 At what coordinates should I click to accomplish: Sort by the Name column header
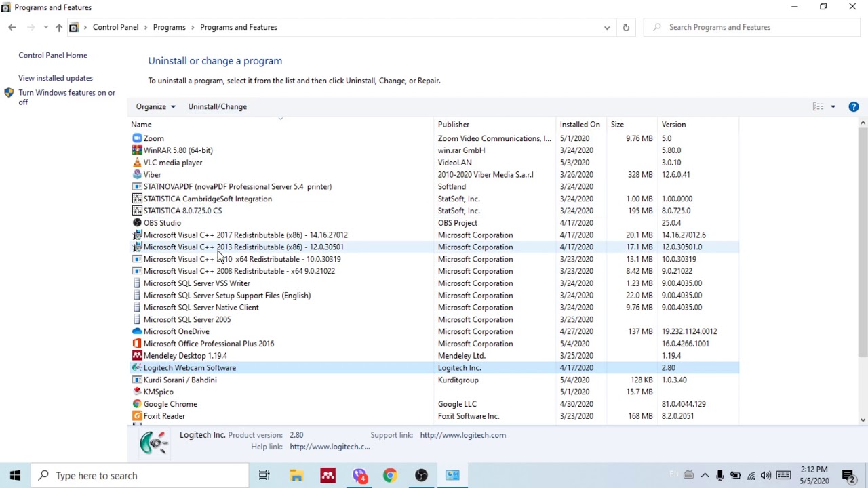pyautogui.click(x=282, y=125)
